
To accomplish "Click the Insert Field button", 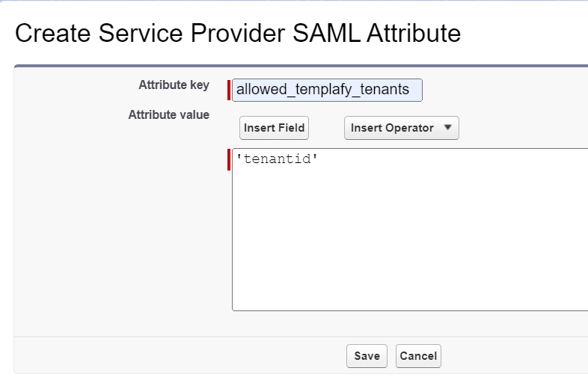I will (x=274, y=128).
